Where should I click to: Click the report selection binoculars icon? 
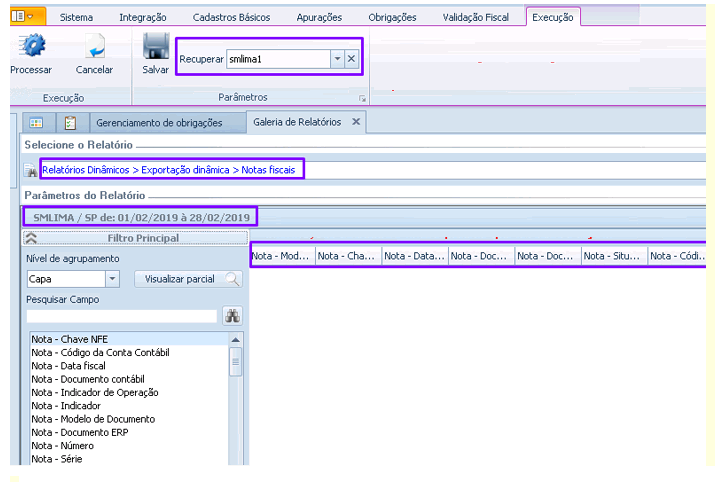click(30, 171)
